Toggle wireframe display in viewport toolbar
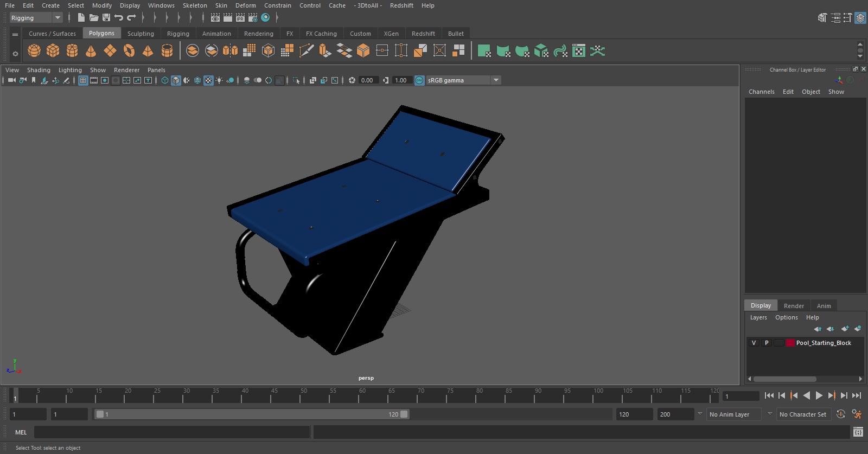 coord(165,80)
